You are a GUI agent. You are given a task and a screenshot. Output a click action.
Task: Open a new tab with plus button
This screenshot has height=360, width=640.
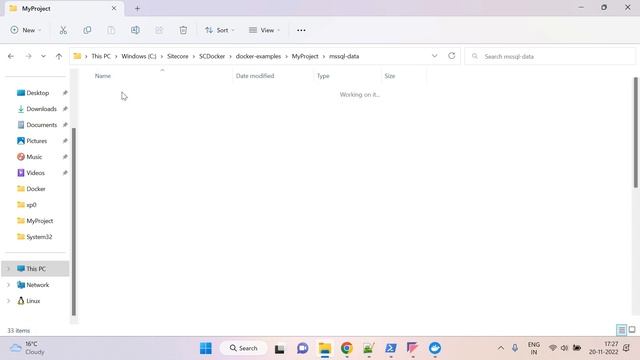click(x=137, y=8)
